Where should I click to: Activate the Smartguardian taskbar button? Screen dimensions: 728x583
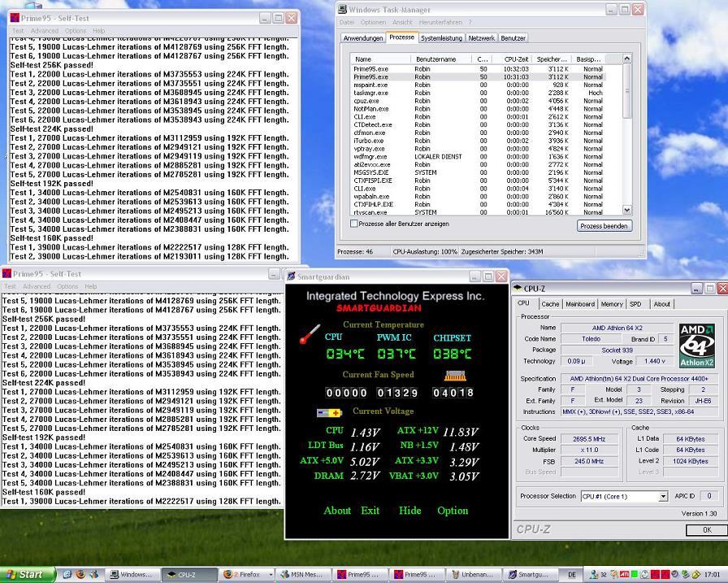coord(532,575)
